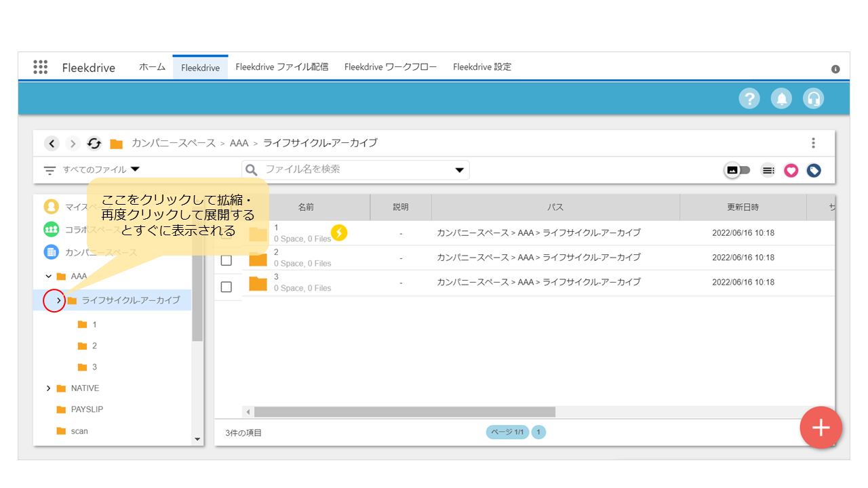Image resolution: width=868 pixels, height=488 pixels.
Task: Click the refresh sync icon
Action: click(94, 144)
